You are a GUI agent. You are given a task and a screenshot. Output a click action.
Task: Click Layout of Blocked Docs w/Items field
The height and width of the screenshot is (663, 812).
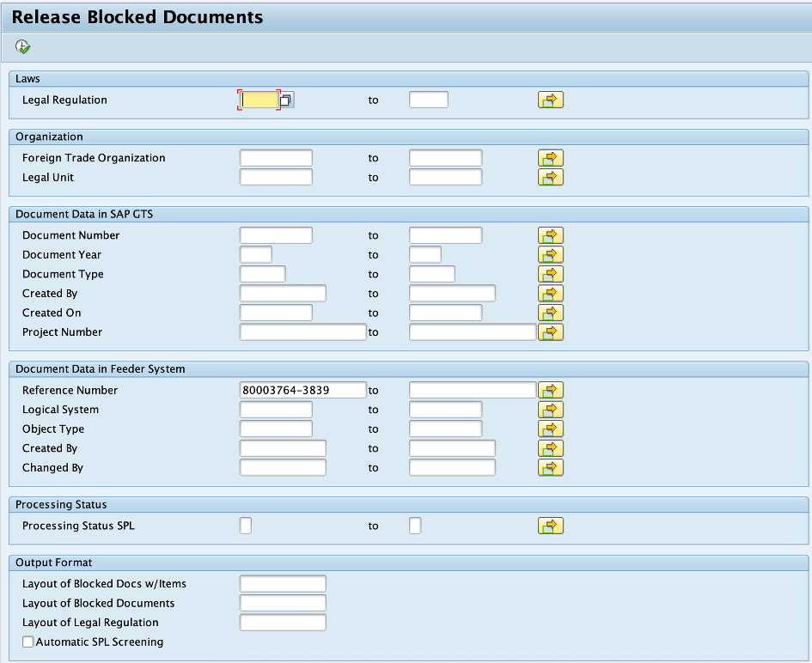[x=283, y=584]
